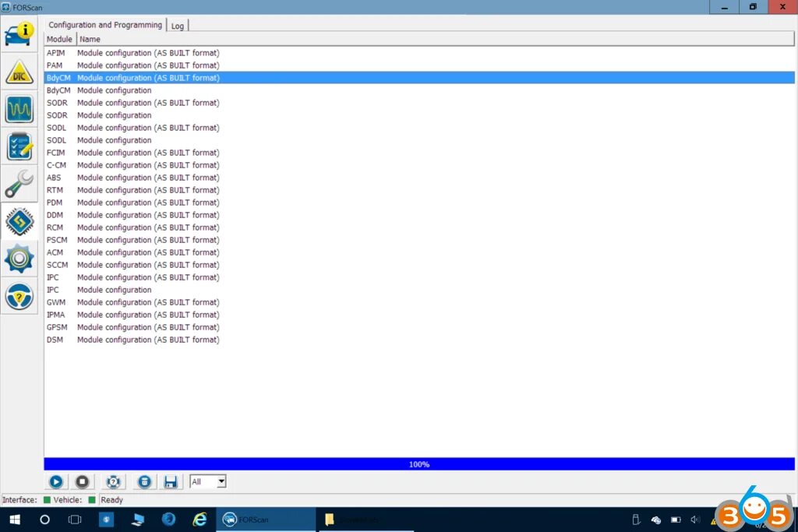Screen dimensions: 798x532
Task: Select the FCIM module configuration row
Action: pyautogui.click(x=419, y=153)
